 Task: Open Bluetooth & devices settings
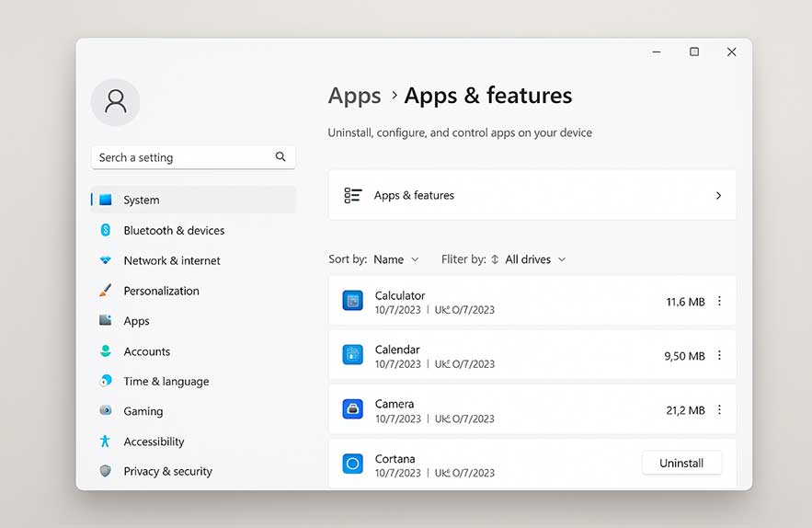(x=174, y=231)
